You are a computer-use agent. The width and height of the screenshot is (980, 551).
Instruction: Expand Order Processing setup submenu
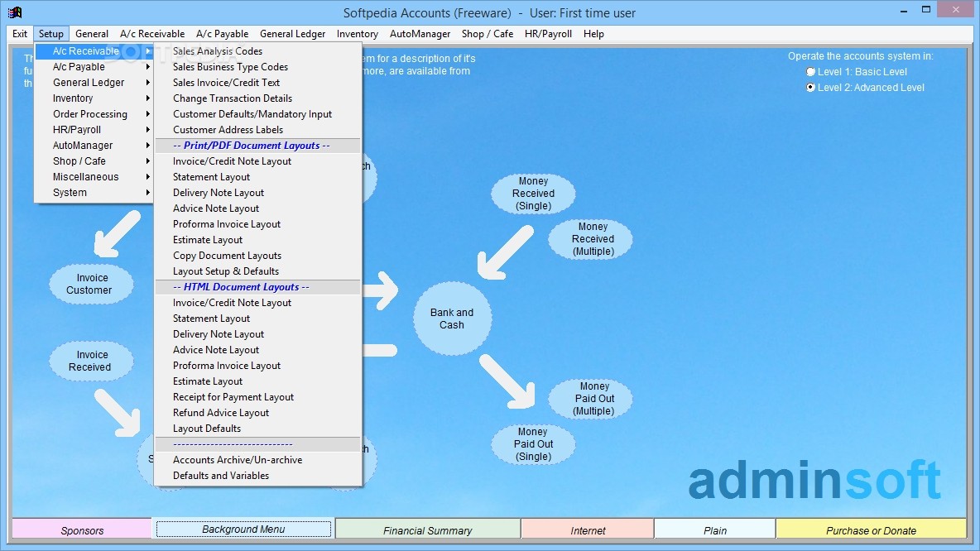94,113
